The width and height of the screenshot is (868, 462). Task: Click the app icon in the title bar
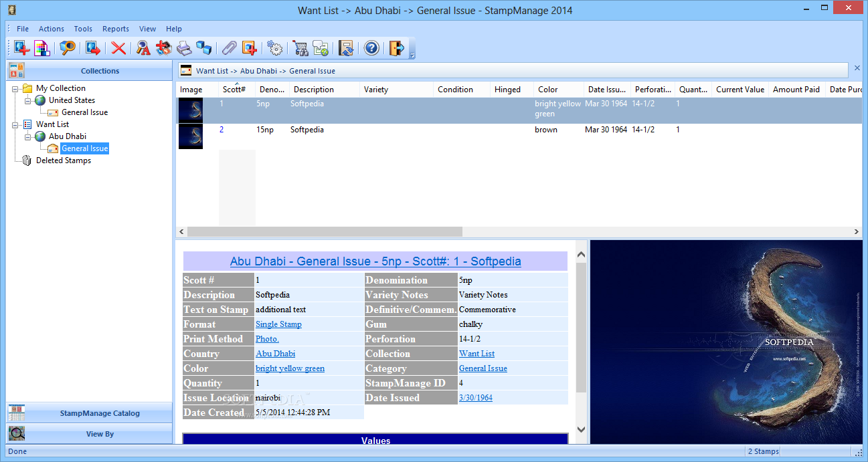(11, 10)
